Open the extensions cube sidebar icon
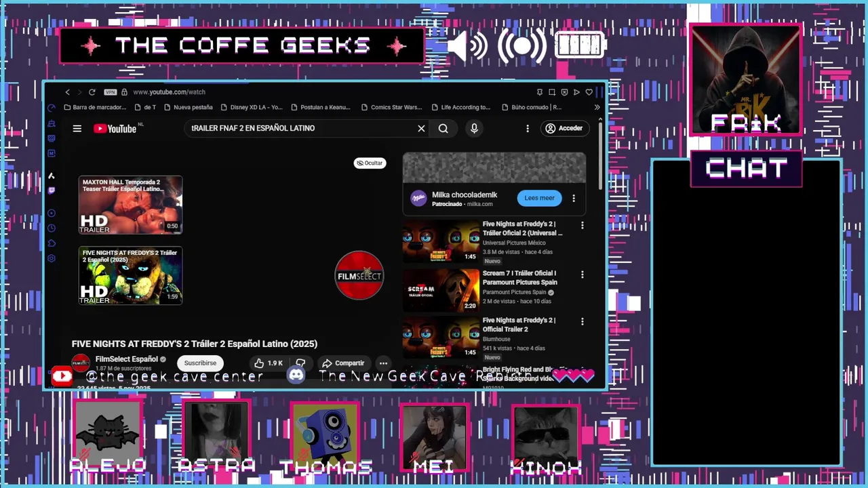The height and width of the screenshot is (488, 868). (52, 243)
